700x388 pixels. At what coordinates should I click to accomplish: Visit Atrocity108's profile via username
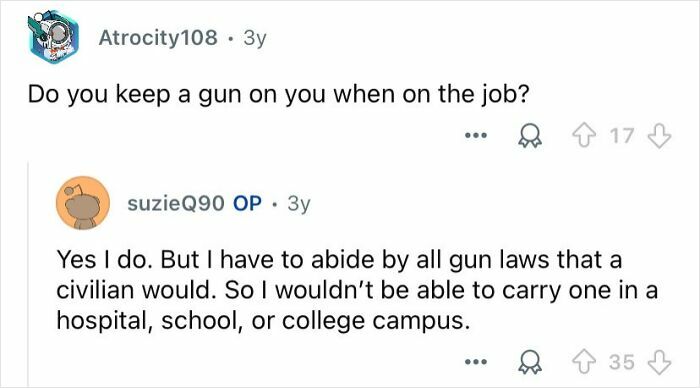[x=158, y=38]
